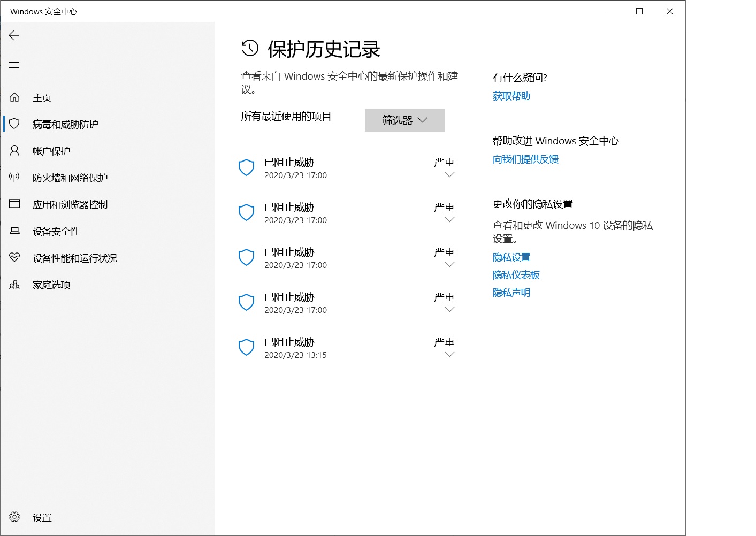Click the 更改你的隐私设置 heading
Viewport: 756px width, 536px height.
(533, 204)
